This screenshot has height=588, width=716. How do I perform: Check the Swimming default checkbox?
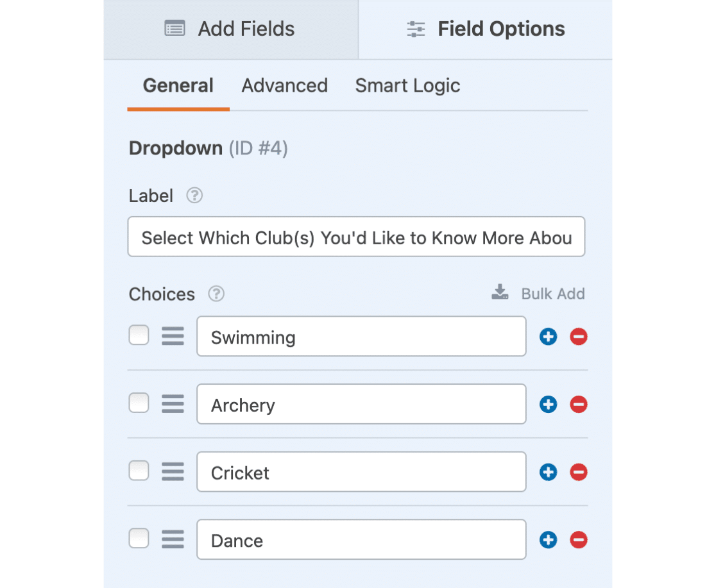coord(139,335)
